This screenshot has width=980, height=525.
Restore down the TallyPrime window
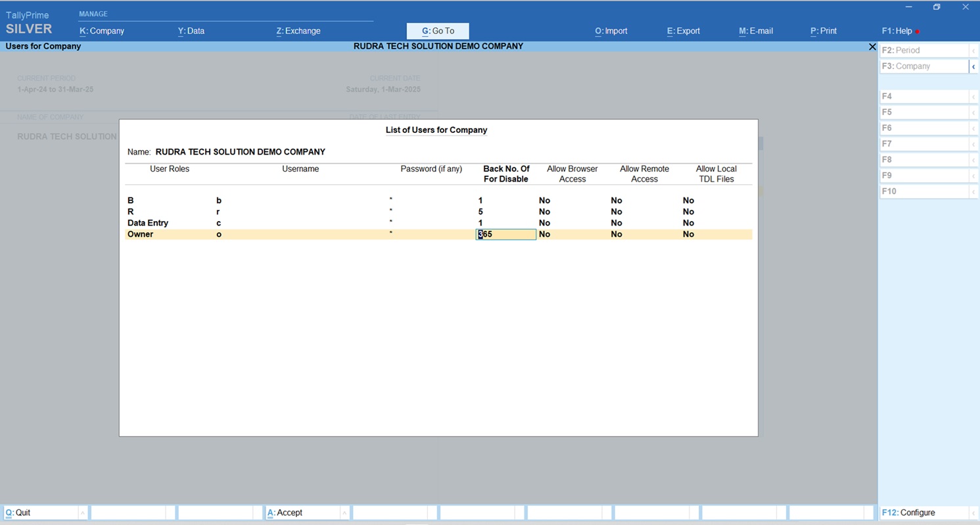pos(937,7)
